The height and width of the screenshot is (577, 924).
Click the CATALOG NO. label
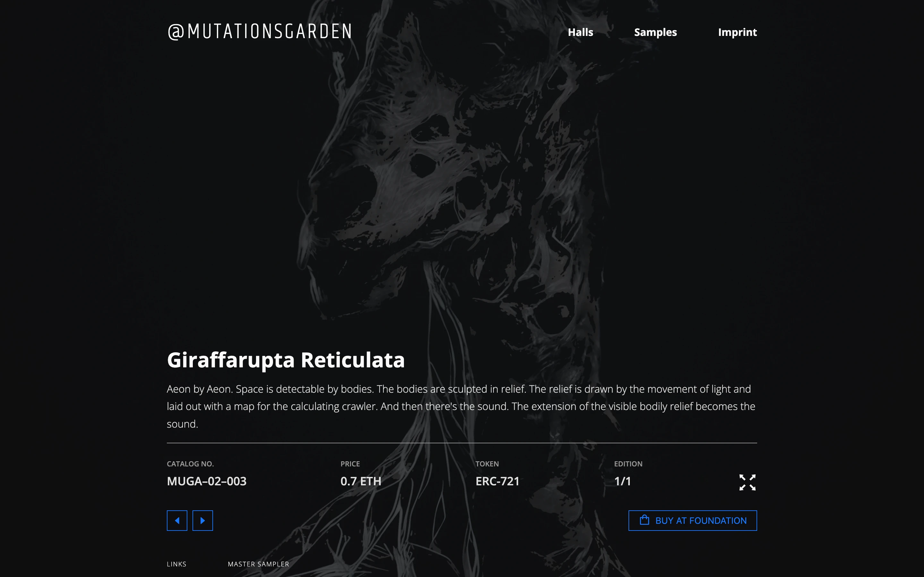coord(190,464)
